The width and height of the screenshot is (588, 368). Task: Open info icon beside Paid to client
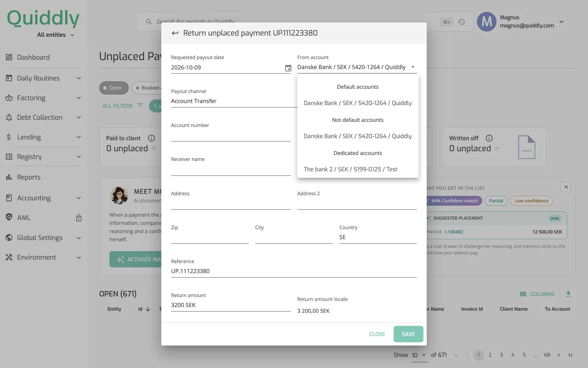pos(151,138)
